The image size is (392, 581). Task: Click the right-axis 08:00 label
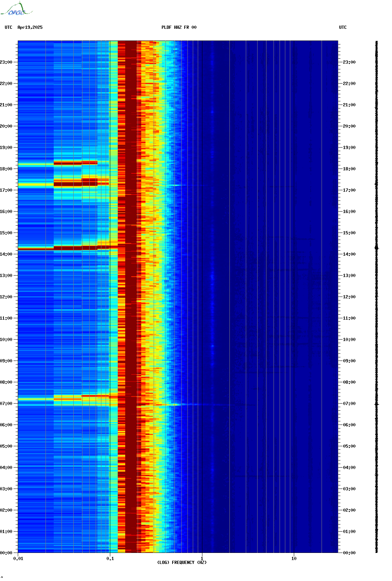[349, 382]
